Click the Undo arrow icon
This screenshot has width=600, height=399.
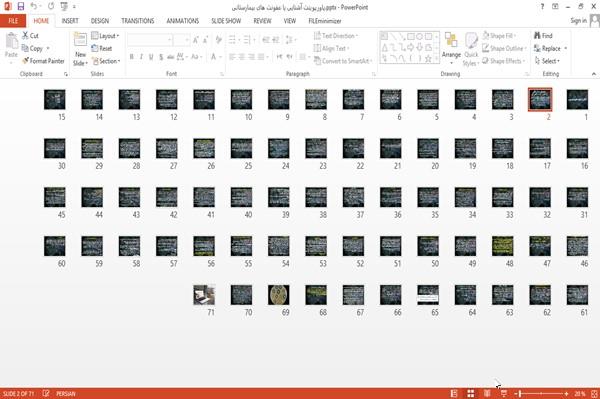[34, 6]
